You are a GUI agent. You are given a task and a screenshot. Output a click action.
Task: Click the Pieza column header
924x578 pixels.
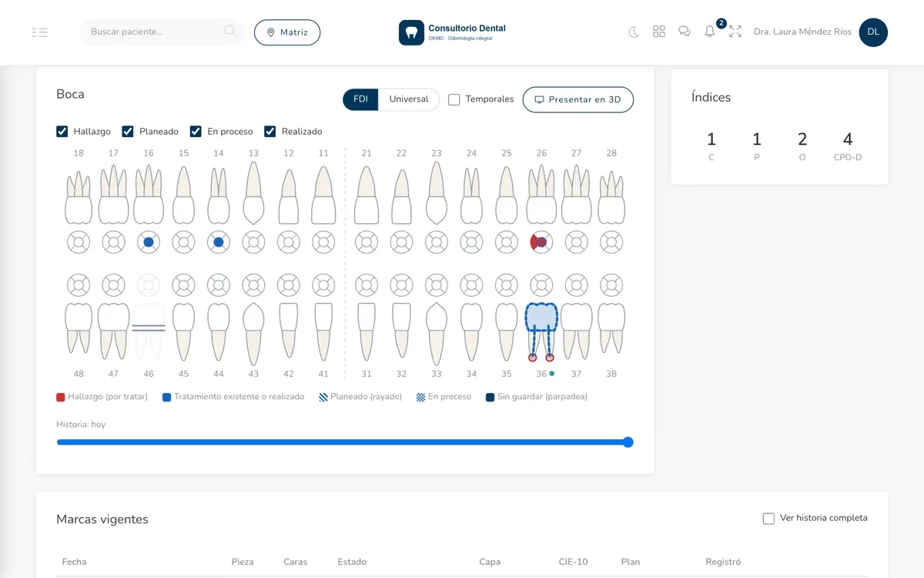(243, 562)
